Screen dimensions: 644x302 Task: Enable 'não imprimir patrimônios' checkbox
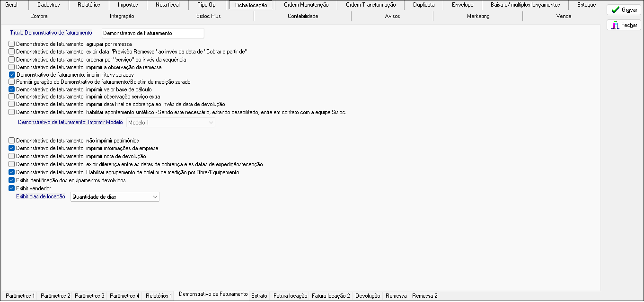point(12,141)
